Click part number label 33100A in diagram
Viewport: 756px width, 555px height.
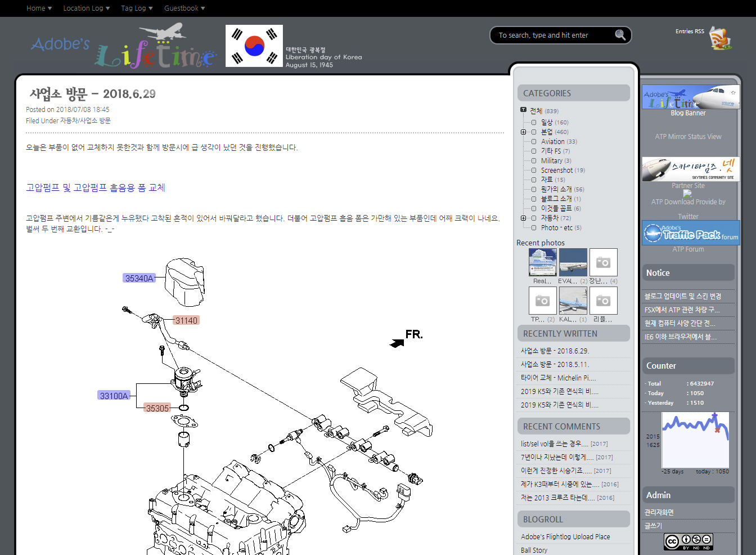click(x=114, y=396)
